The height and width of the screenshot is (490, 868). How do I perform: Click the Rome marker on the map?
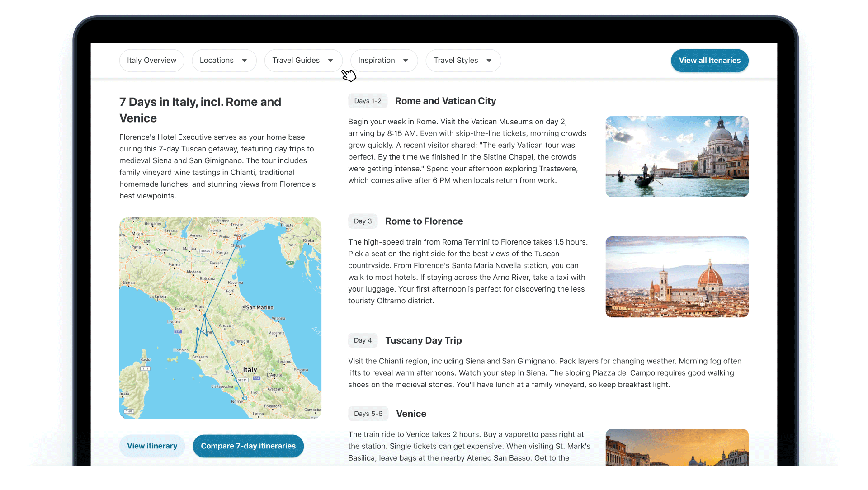pos(245,398)
